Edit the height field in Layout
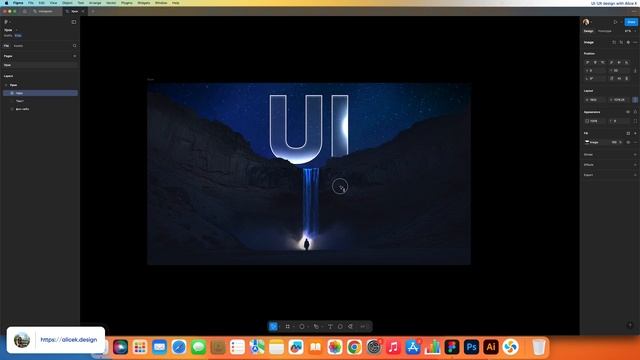The image size is (640, 360). [619, 100]
